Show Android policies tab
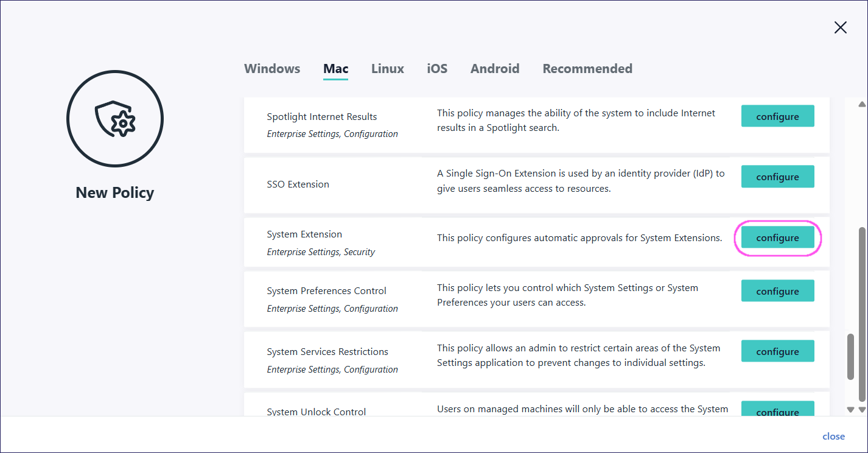868x453 pixels. (494, 69)
